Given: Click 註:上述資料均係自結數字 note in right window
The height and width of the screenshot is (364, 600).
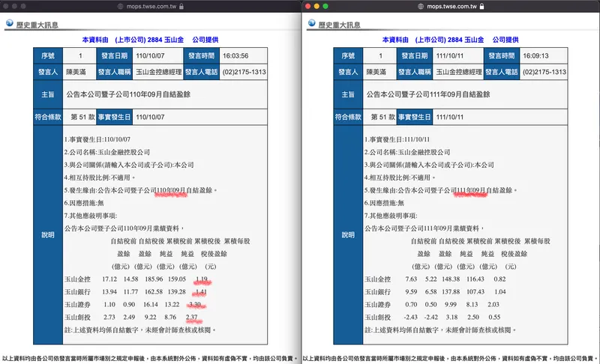Looking at the screenshot, I should point(440,330).
